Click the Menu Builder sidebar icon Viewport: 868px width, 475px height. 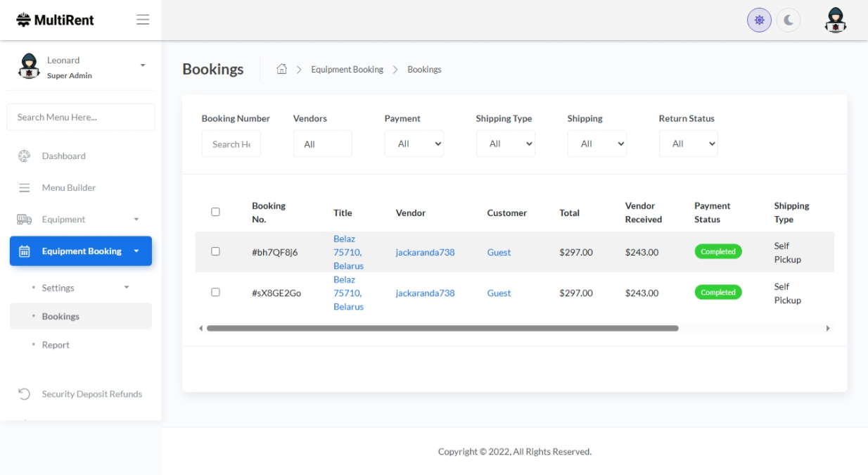pos(25,188)
